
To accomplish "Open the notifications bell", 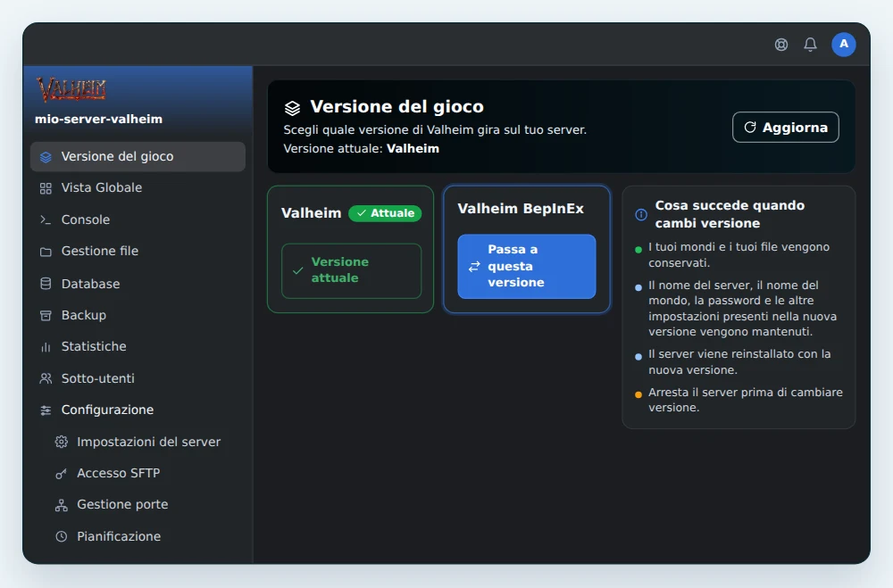I will [811, 45].
